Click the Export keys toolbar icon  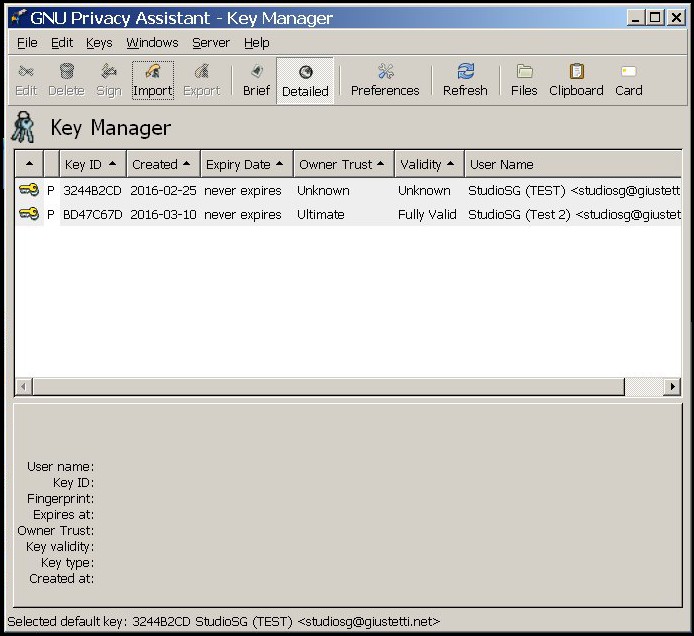point(202,81)
